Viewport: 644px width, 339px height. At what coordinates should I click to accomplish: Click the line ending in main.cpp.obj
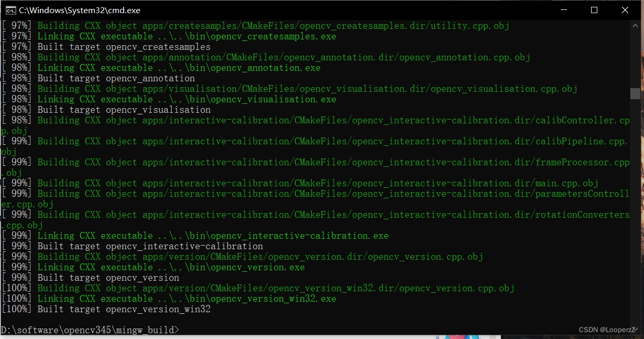click(300, 183)
